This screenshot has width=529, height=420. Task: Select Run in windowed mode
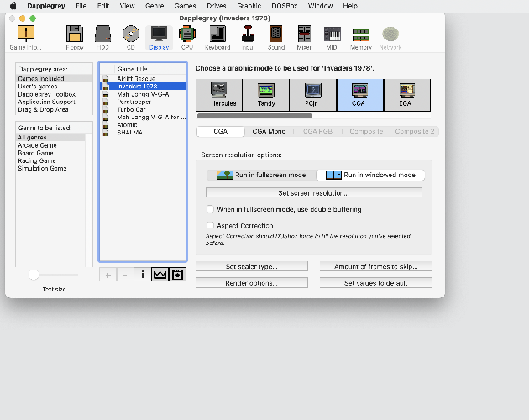[x=370, y=175]
